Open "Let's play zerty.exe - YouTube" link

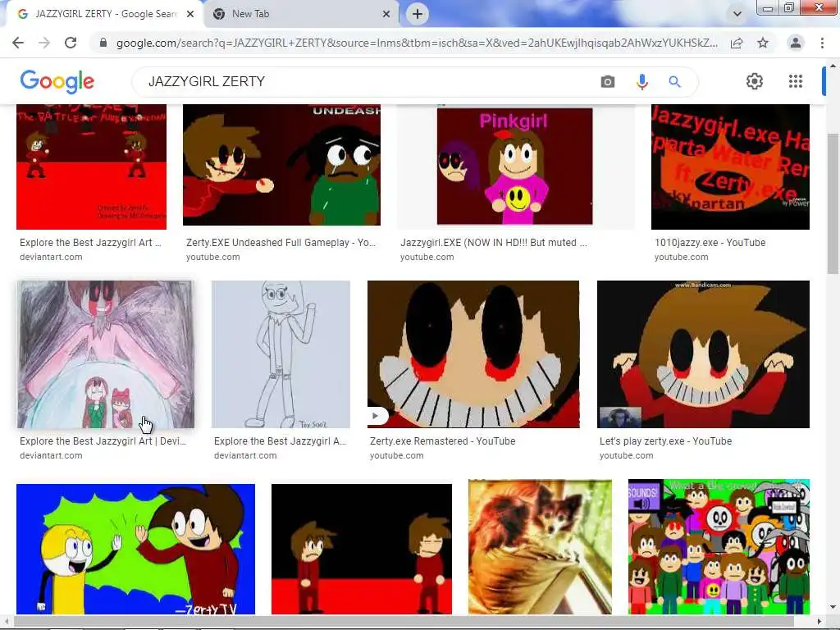point(665,441)
